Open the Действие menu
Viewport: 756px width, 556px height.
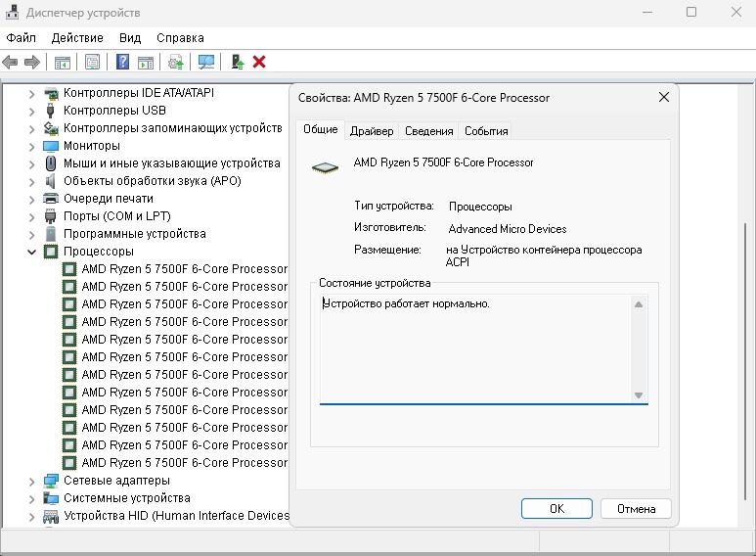pos(77,37)
